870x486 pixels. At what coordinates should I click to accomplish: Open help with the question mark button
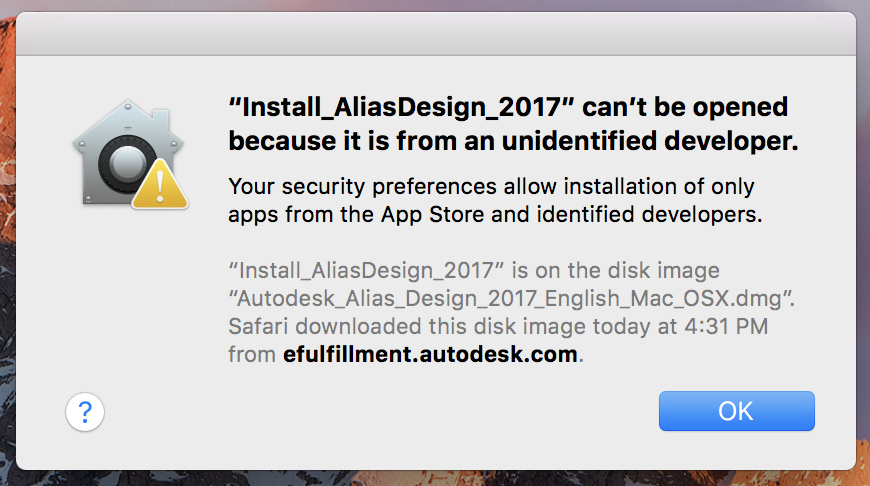[85, 411]
